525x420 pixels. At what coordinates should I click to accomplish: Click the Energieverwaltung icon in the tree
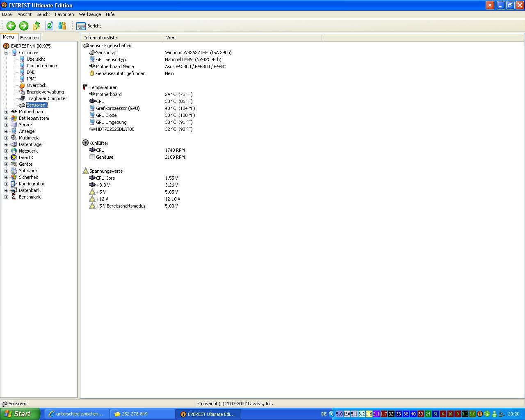click(x=22, y=92)
